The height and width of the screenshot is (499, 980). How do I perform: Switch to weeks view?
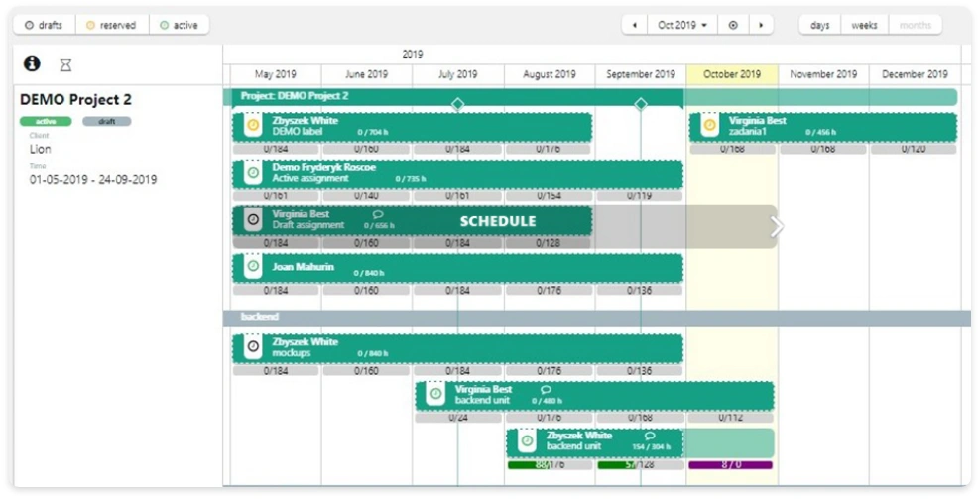[x=864, y=25]
